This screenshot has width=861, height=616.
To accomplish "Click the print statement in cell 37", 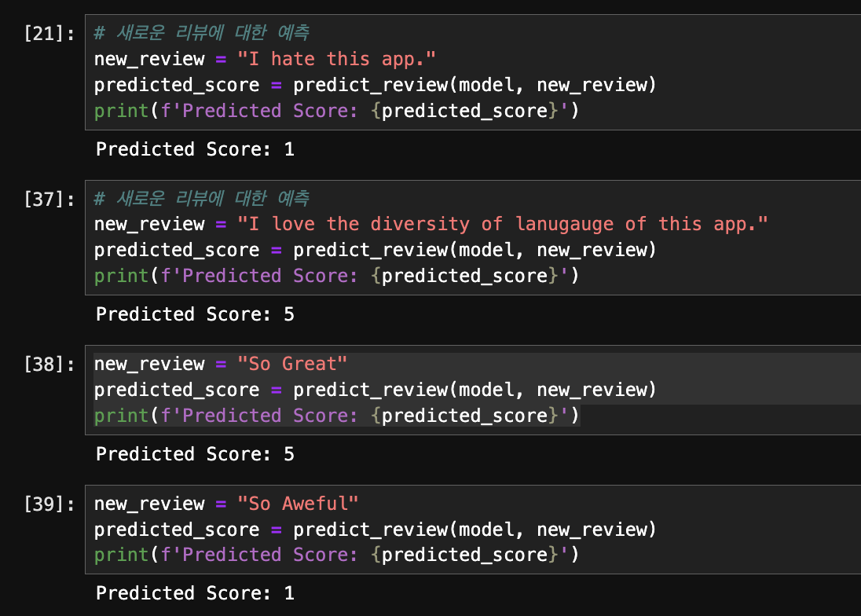I will (336, 276).
